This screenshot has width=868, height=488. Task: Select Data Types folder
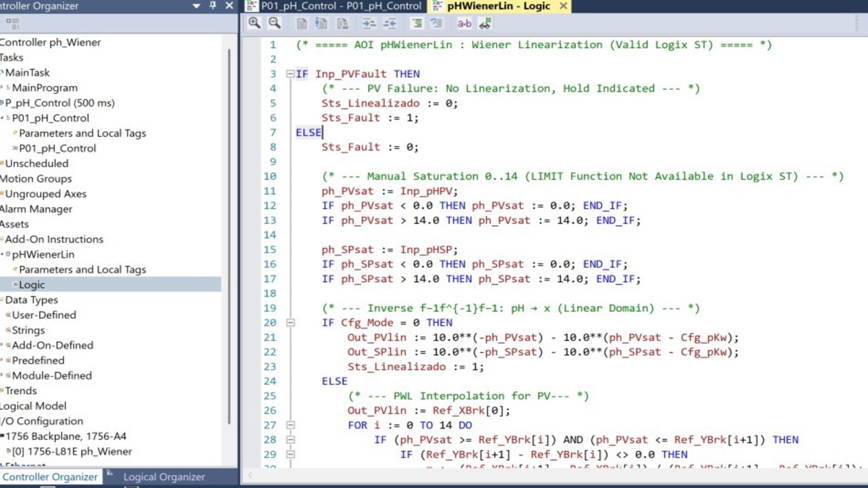pyautogui.click(x=31, y=300)
